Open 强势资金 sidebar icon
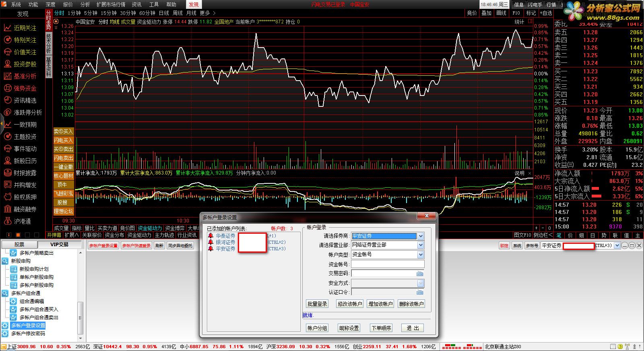 7,88
